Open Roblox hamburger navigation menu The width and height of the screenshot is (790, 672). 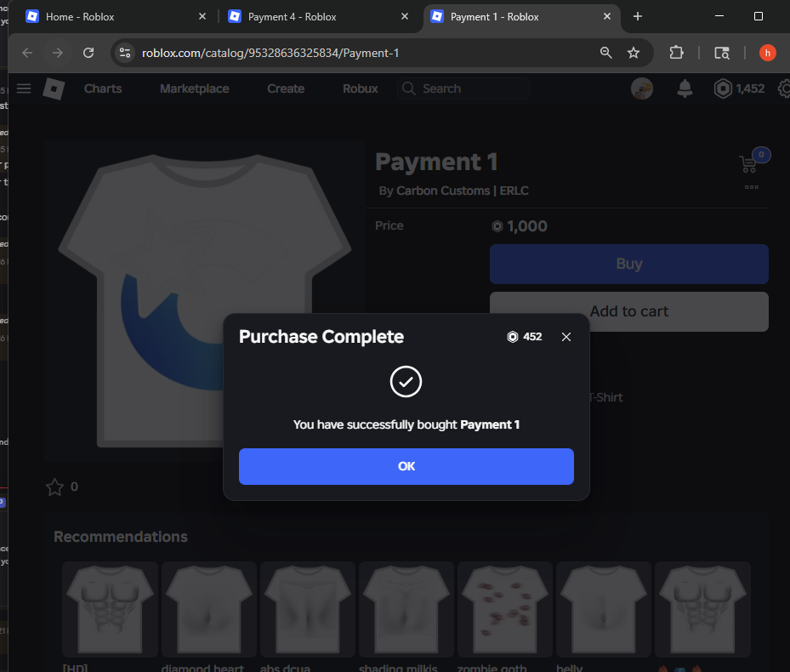[24, 88]
